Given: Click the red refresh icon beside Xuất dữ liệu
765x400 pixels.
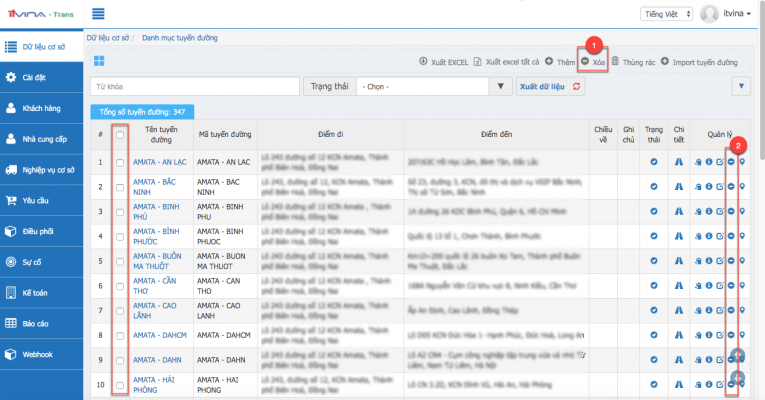Looking at the screenshot, I should click(577, 87).
